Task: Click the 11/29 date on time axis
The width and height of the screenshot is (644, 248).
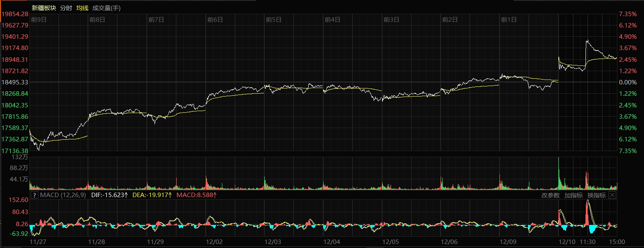Action: pos(155,242)
